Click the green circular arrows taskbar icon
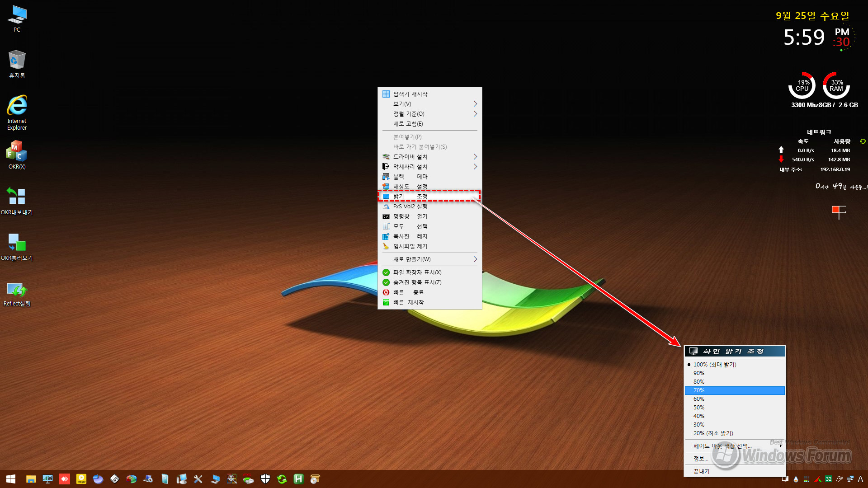This screenshot has width=868, height=488. point(282,479)
